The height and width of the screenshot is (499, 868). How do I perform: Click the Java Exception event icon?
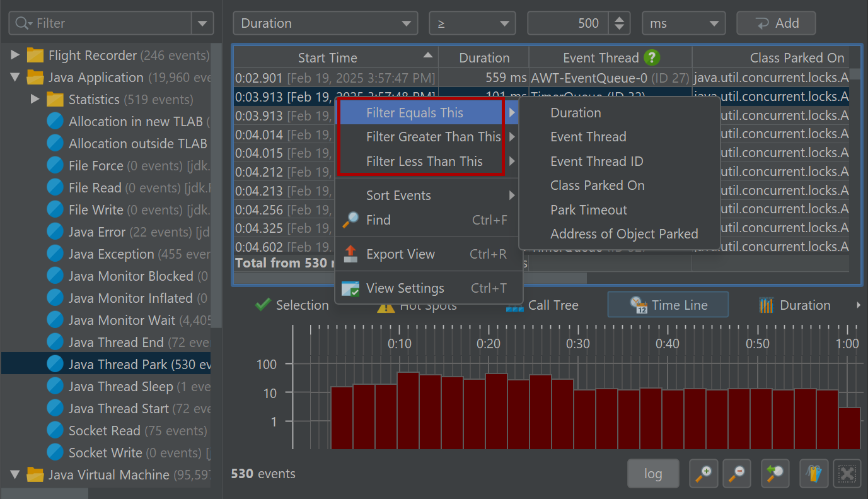(x=56, y=254)
